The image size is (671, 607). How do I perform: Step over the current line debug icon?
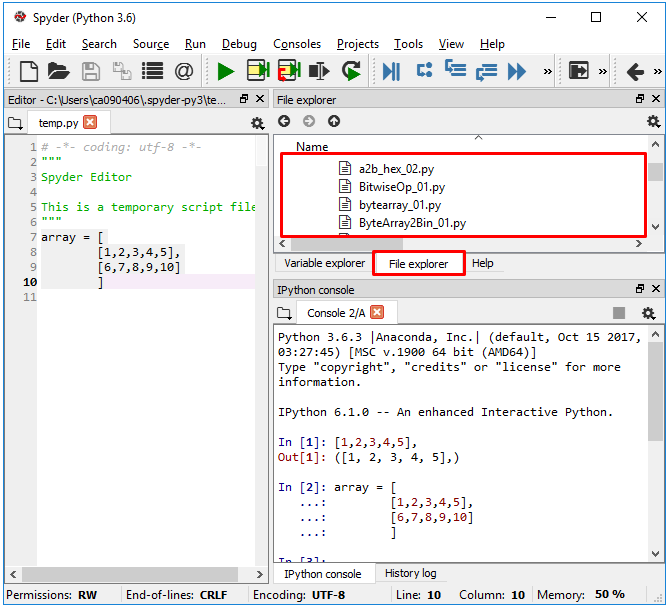[424, 70]
